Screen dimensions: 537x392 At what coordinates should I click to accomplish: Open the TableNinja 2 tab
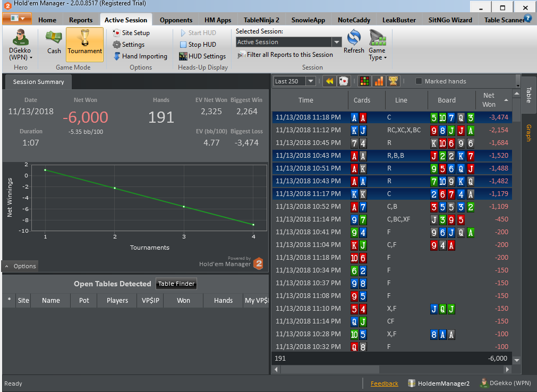tap(261, 20)
